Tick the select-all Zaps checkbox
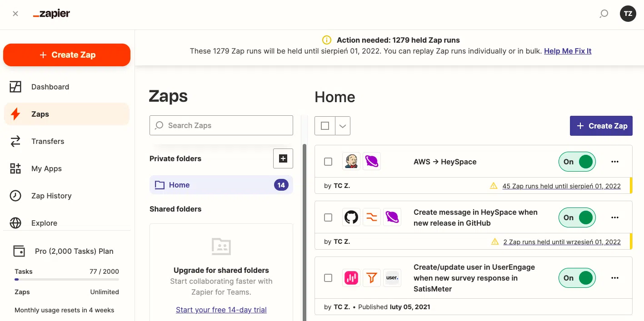 tap(325, 126)
